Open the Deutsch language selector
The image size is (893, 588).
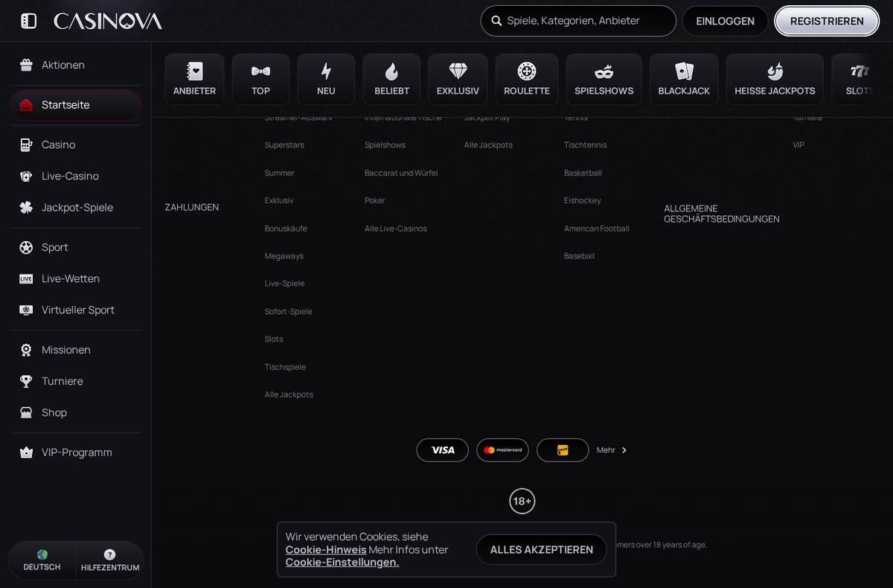point(42,560)
